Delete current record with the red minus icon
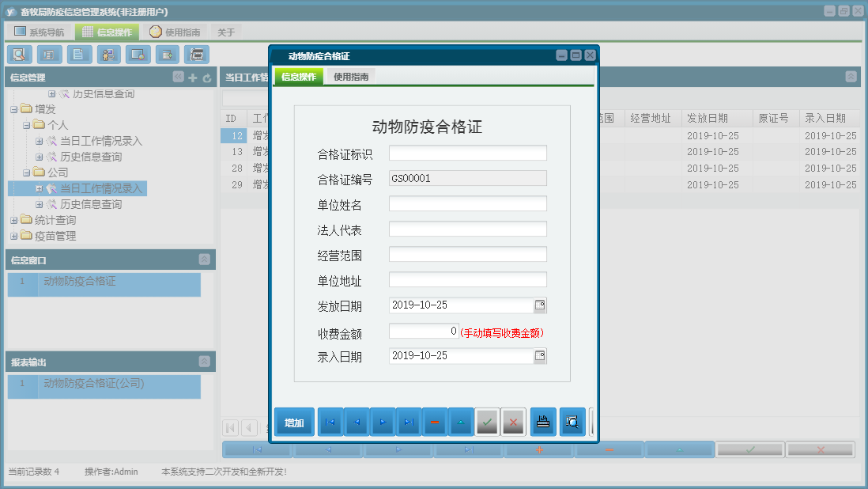The width and height of the screenshot is (868, 489). click(435, 422)
